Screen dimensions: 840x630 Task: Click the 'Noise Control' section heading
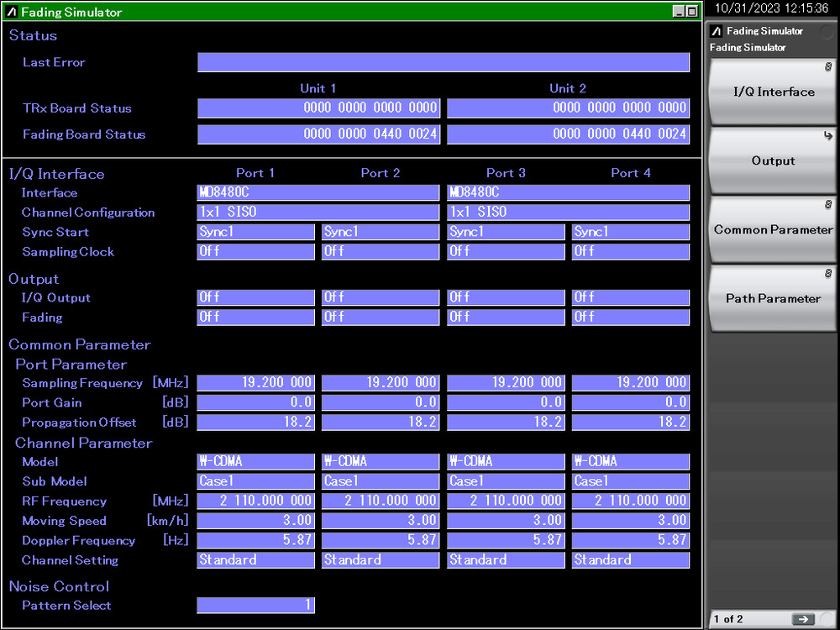(59, 586)
